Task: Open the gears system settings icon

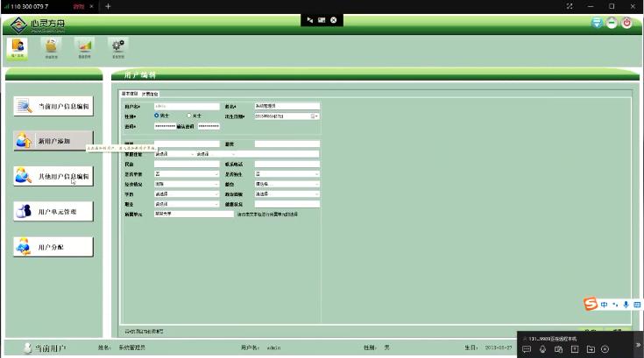Action: [117, 46]
